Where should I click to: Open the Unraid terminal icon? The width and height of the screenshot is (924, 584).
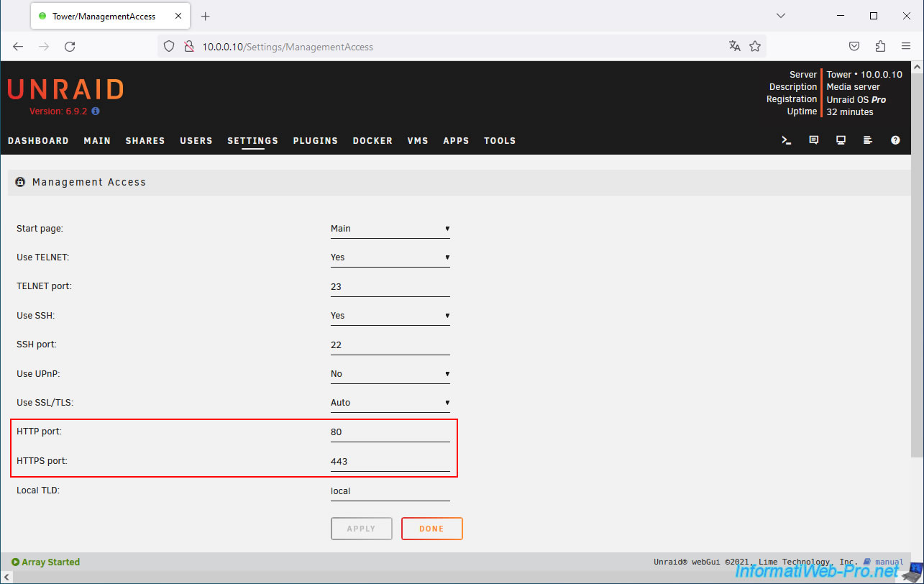[787, 141]
